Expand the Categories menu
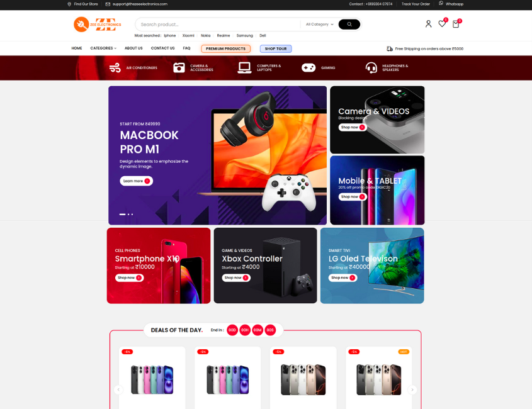Screen dimensions: 532x409 [x=103, y=48]
